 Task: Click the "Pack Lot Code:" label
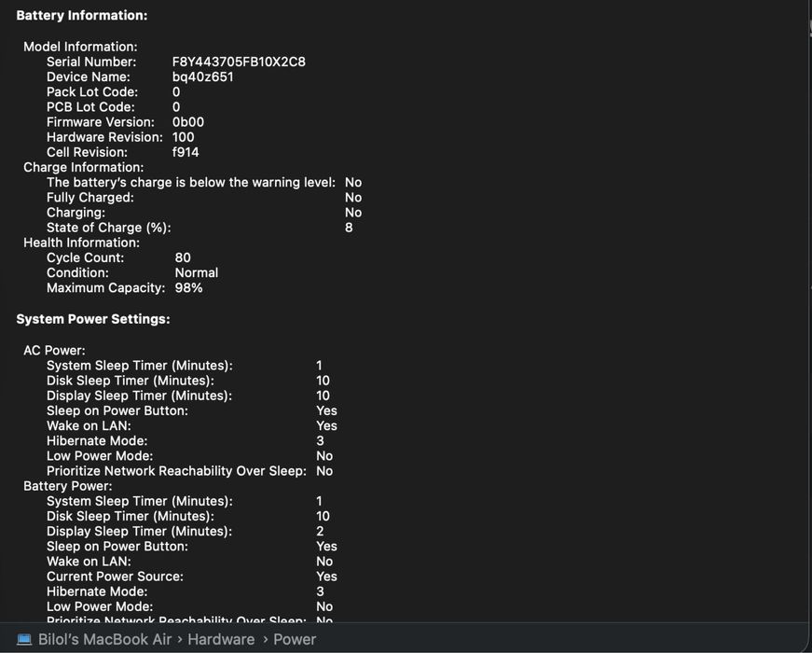[92, 91]
